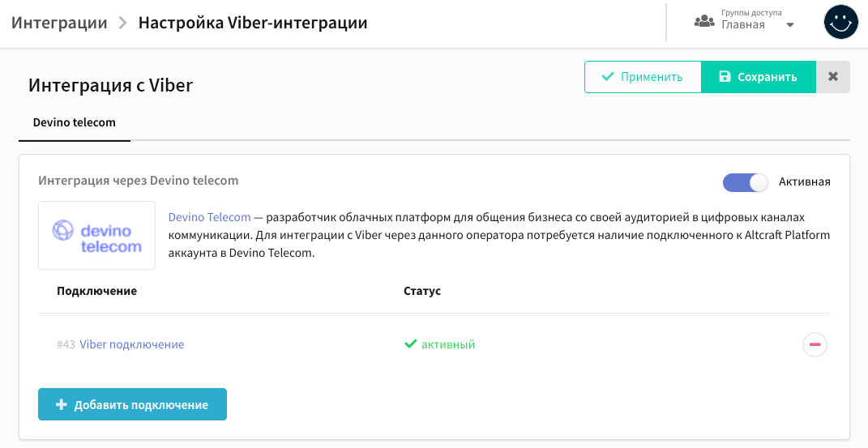Open the Viber подключение link
Screen dimensions: 868x448
pos(132,344)
